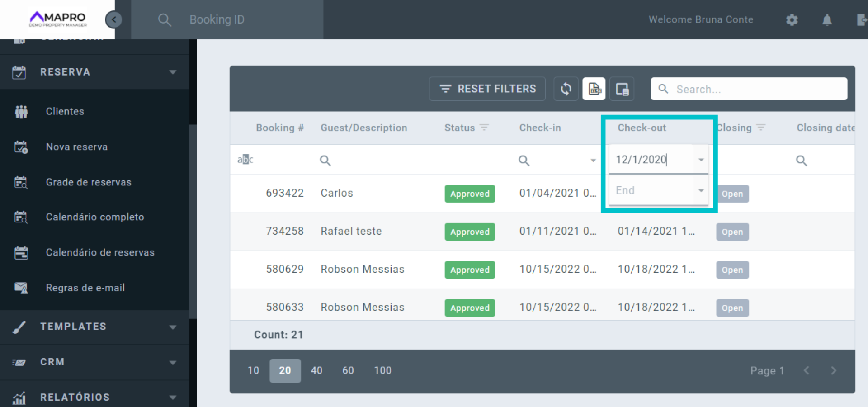868x407 pixels.
Task: Click the Open badge for Carlos booking
Action: [x=732, y=194]
